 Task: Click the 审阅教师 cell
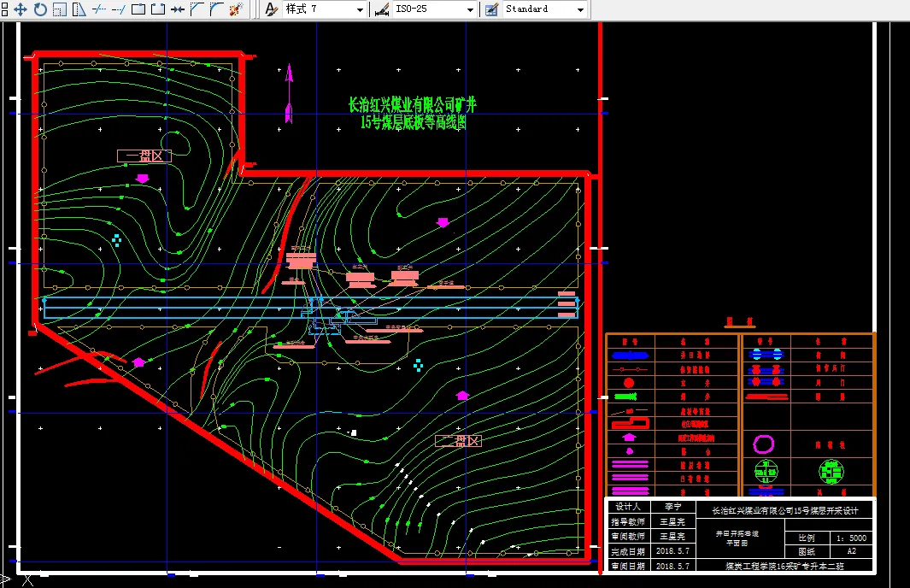coord(627,537)
